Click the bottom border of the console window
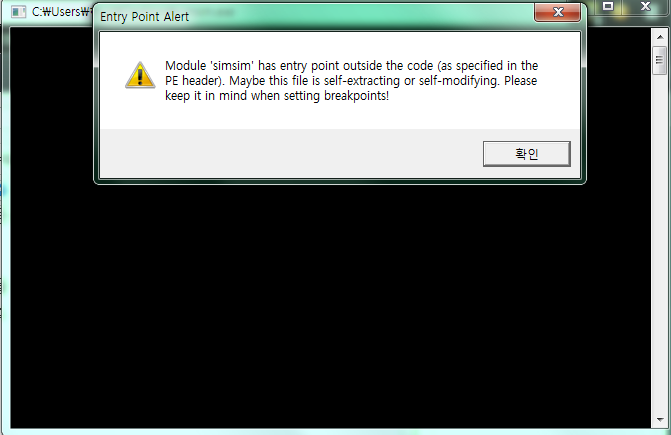This screenshot has width=671, height=435. coord(330,431)
